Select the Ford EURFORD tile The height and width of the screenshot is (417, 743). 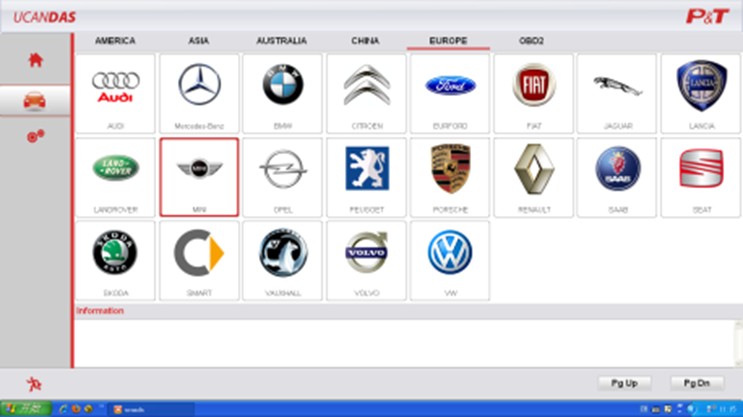coord(450,93)
